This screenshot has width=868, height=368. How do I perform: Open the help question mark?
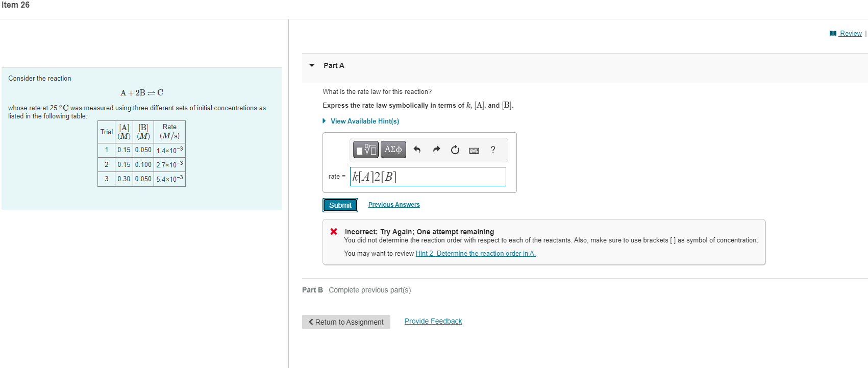(493, 150)
